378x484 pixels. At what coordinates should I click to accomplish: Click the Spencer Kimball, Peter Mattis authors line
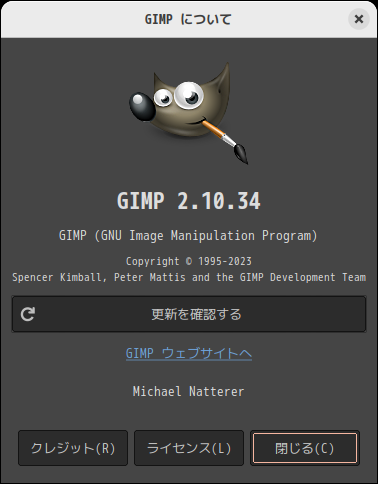pos(189,277)
